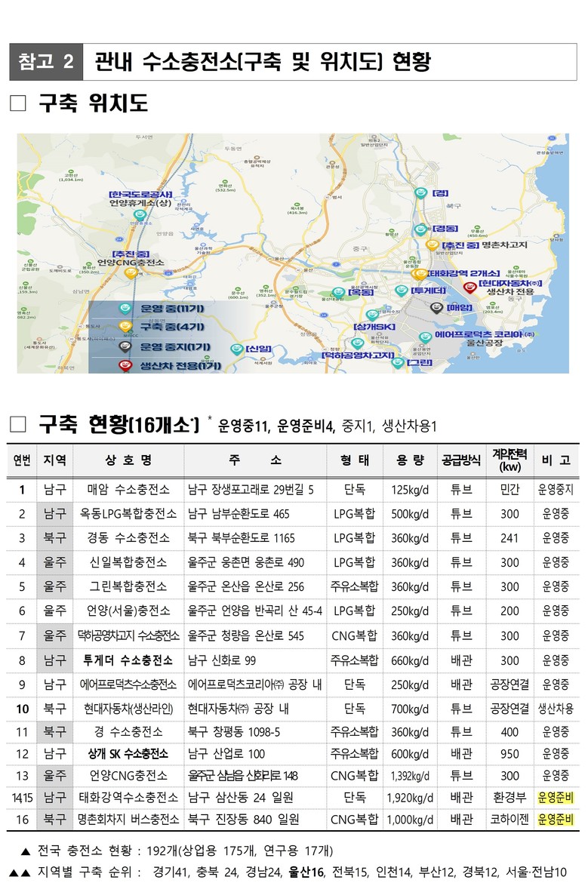588x886 pixels.
Task: Check the box beside 구축 위치도 heading
Action: [x=18, y=103]
